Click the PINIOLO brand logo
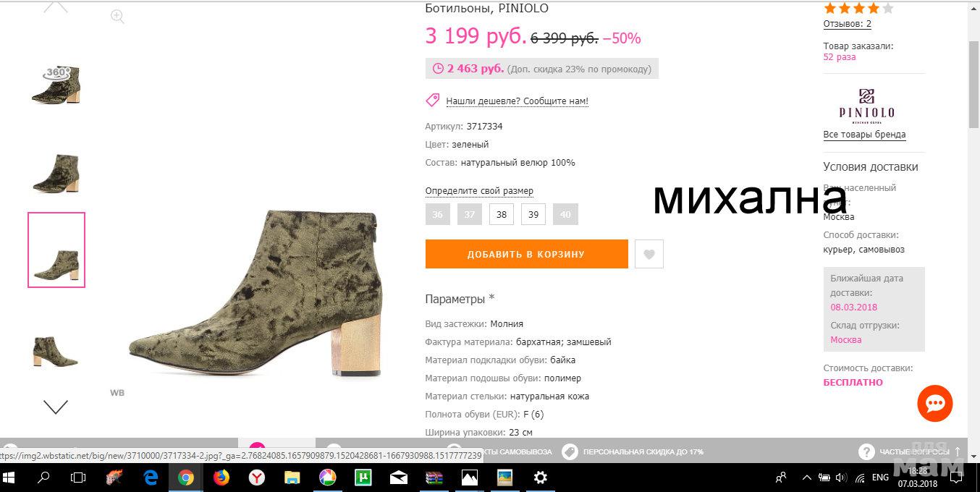The image size is (980, 492). click(x=866, y=106)
